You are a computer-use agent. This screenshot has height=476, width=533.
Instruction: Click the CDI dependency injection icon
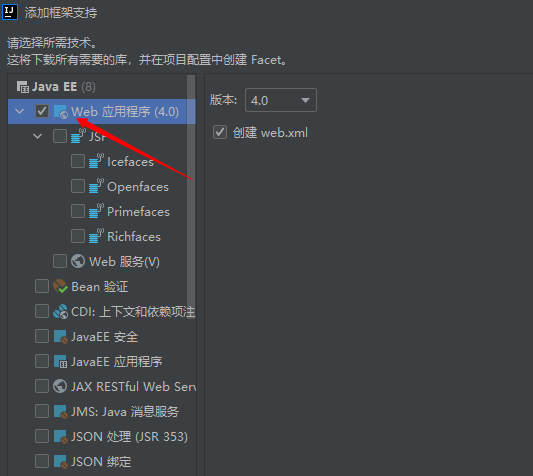pyautogui.click(x=61, y=311)
